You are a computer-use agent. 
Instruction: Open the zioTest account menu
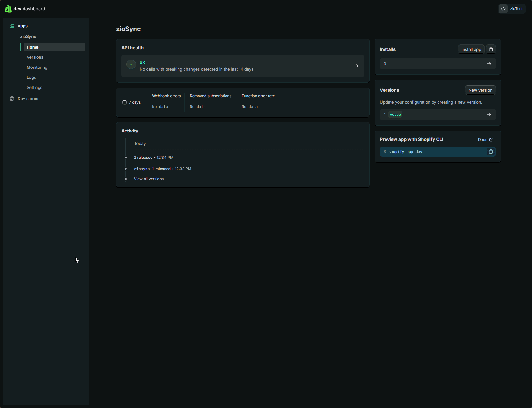(x=512, y=9)
